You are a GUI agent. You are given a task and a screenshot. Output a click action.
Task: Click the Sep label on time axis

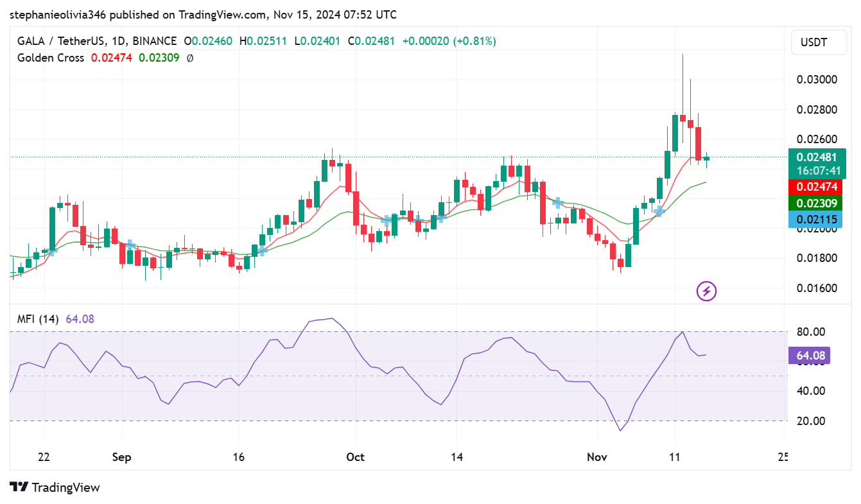121,457
